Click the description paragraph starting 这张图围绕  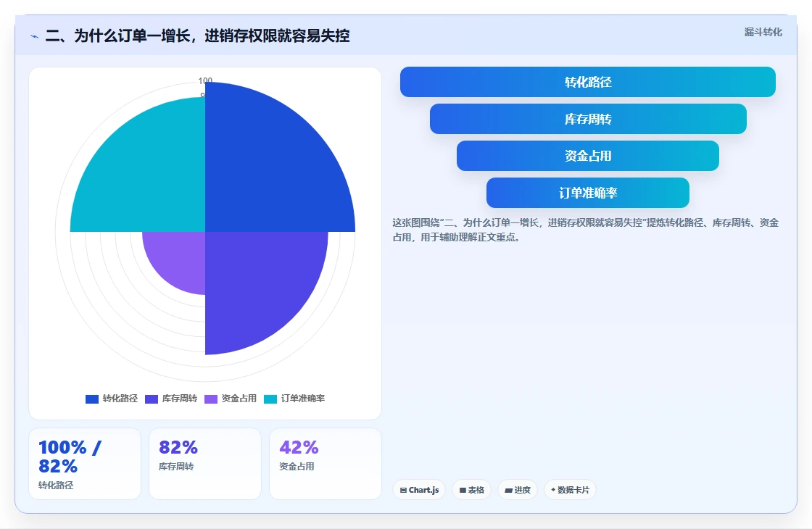pos(585,230)
